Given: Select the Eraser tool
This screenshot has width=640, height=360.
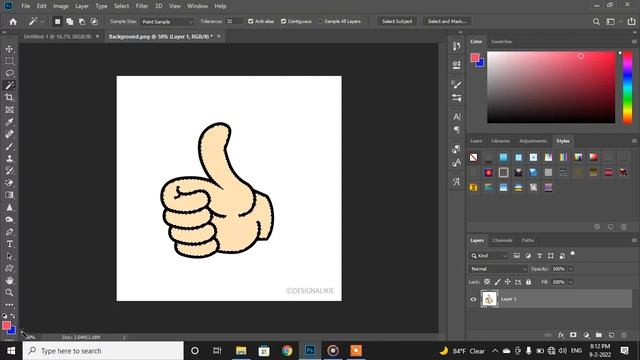Looking at the screenshot, I should (x=9, y=183).
